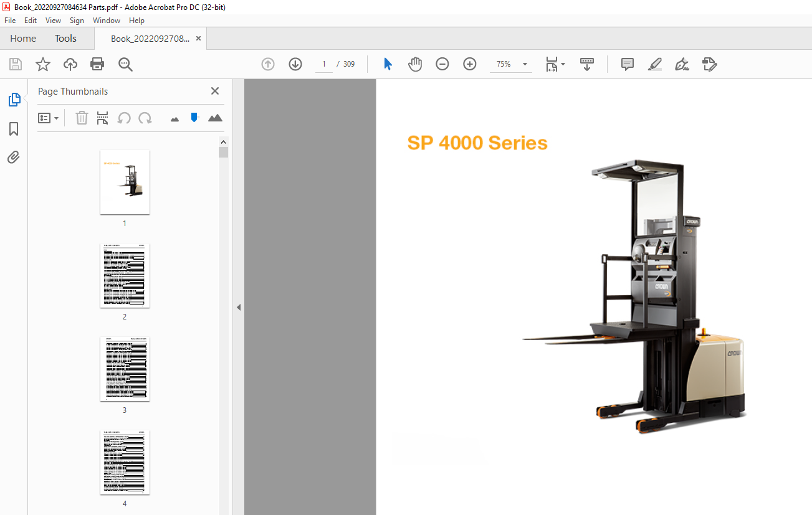This screenshot has height=515, width=812.
Task: Select the highlight text pen tool
Action: coord(654,64)
